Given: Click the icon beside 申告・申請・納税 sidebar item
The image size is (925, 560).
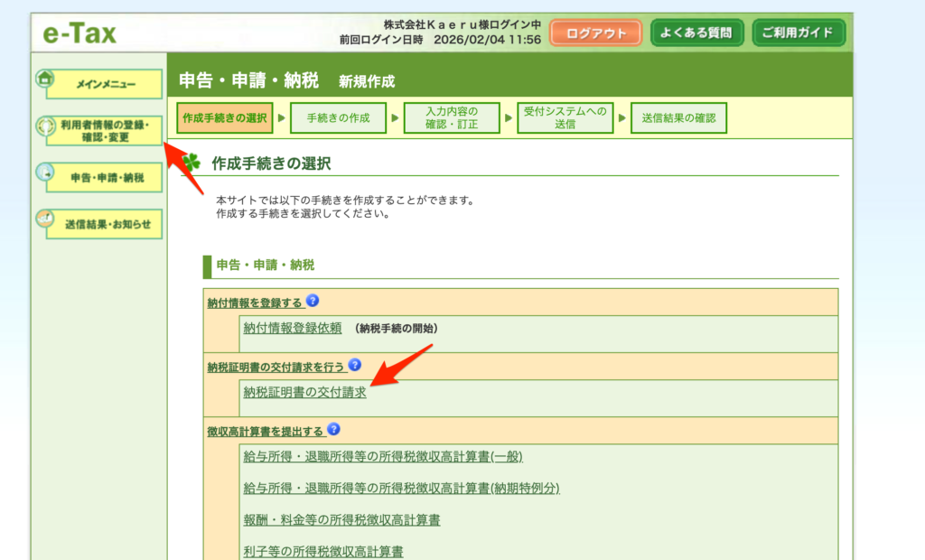Looking at the screenshot, I should click(44, 172).
